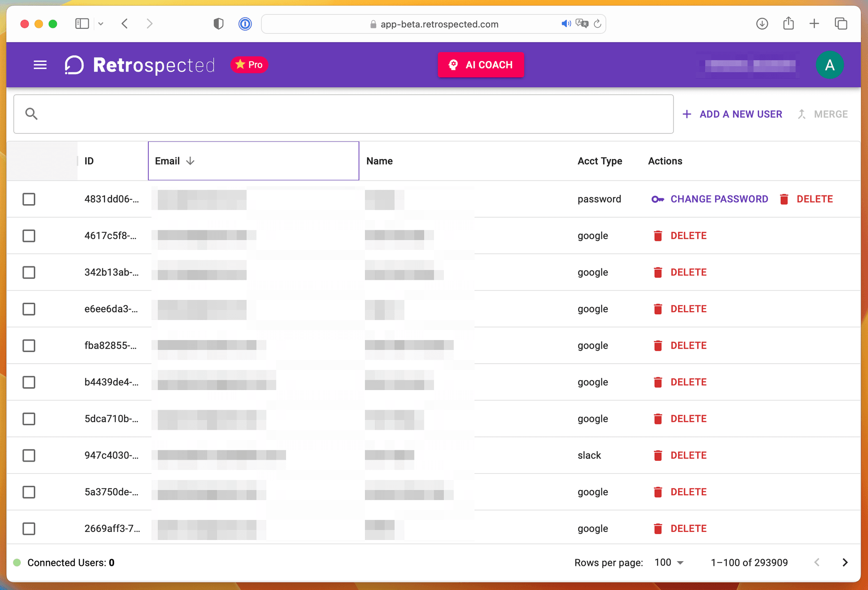Click the ID cell 947c4030
The height and width of the screenshot is (590, 868).
(x=111, y=455)
